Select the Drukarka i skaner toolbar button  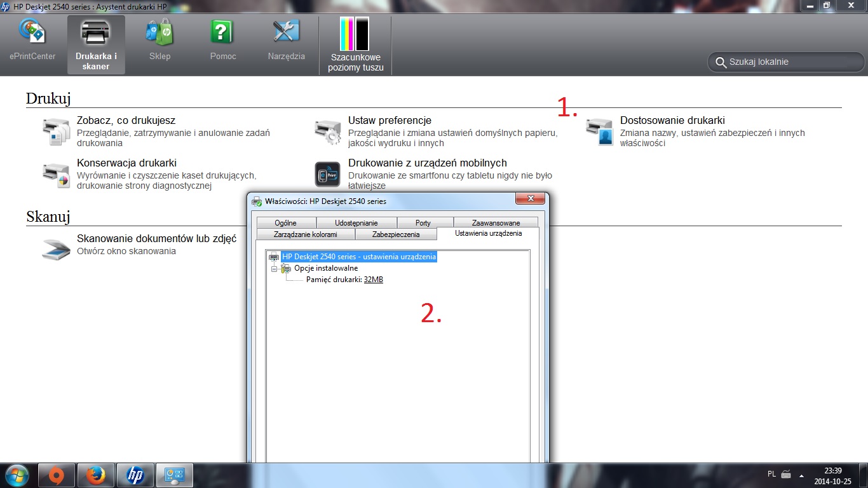pyautogui.click(x=96, y=44)
